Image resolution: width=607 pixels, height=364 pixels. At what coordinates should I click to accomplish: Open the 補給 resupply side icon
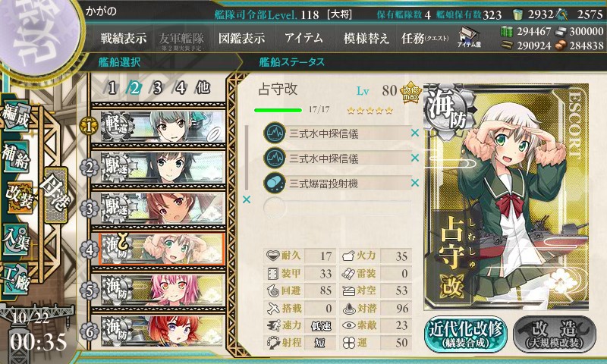16,156
